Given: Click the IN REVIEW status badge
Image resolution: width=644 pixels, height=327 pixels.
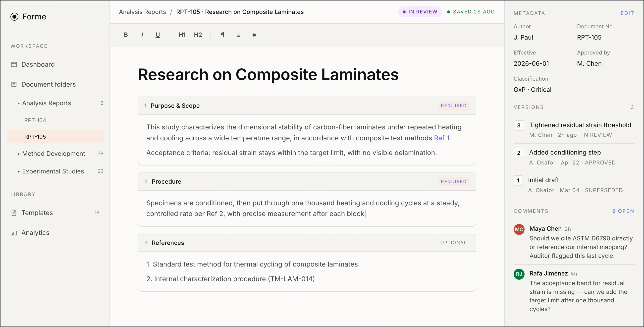Looking at the screenshot, I should [420, 12].
